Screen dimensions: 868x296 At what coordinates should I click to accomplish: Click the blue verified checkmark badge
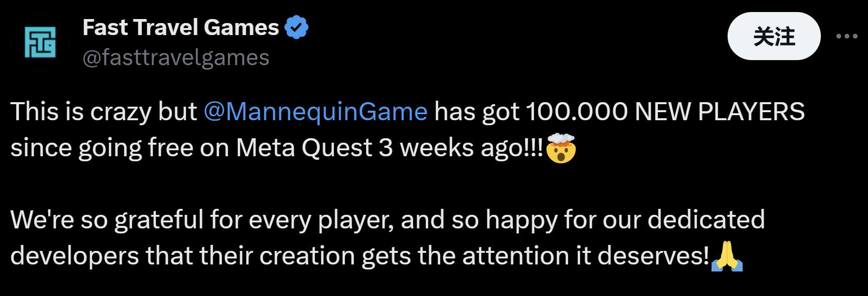[x=296, y=27]
